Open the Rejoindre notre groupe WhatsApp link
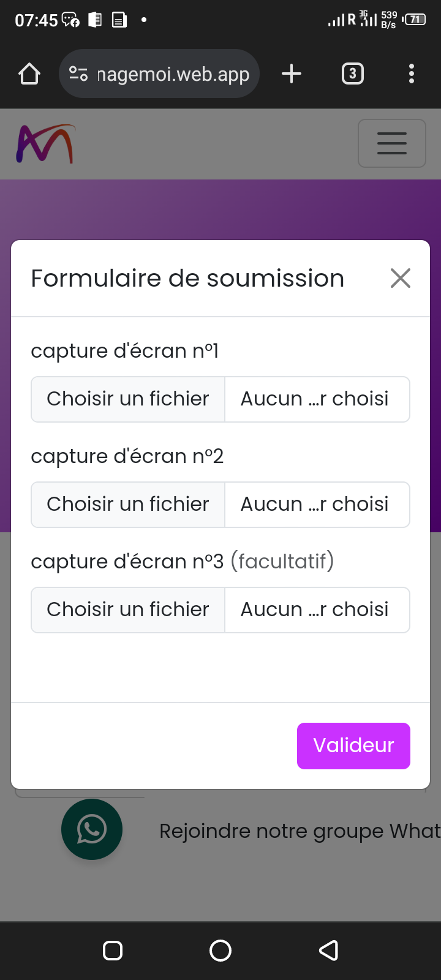This screenshot has width=441, height=980. coord(299,831)
